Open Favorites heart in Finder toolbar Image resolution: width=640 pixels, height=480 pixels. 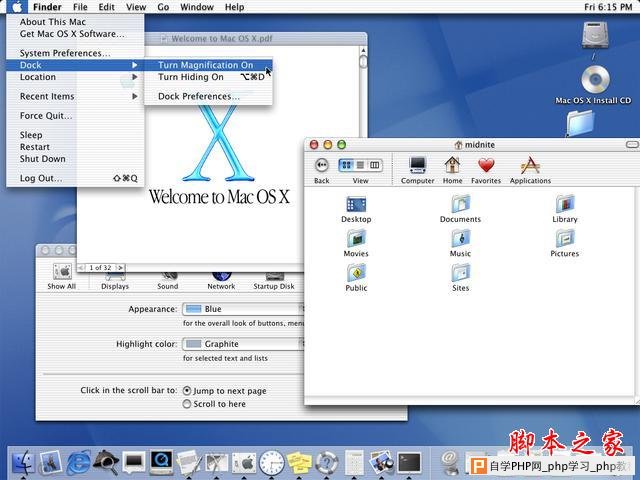point(486,170)
